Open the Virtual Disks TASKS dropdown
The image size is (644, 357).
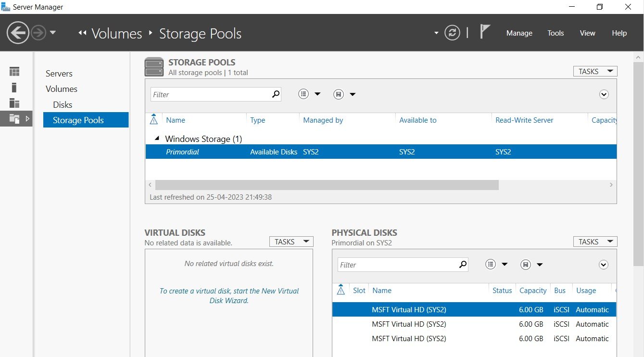(x=291, y=242)
